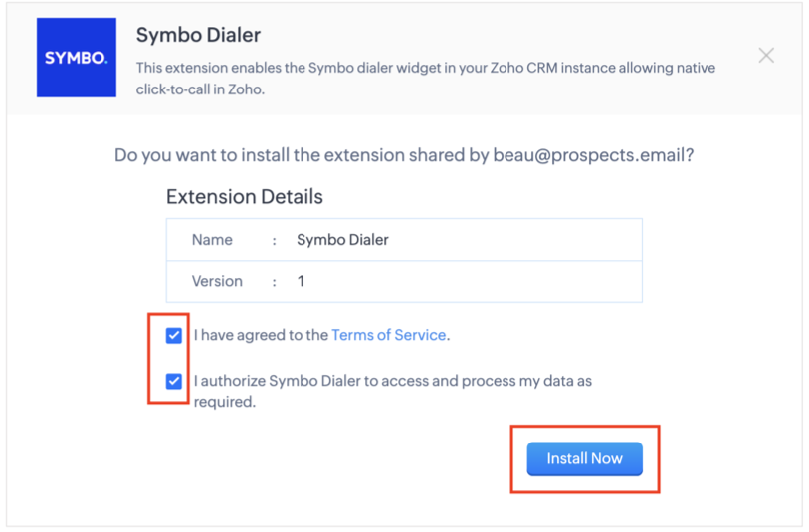Open the Terms of Service link
The image size is (809, 532).
[x=388, y=335]
